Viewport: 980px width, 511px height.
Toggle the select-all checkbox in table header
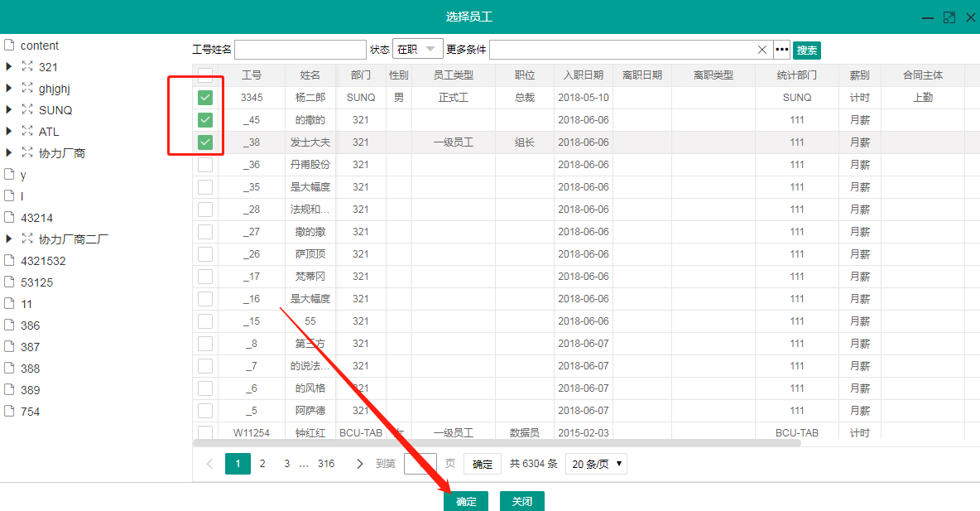point(205,75)
